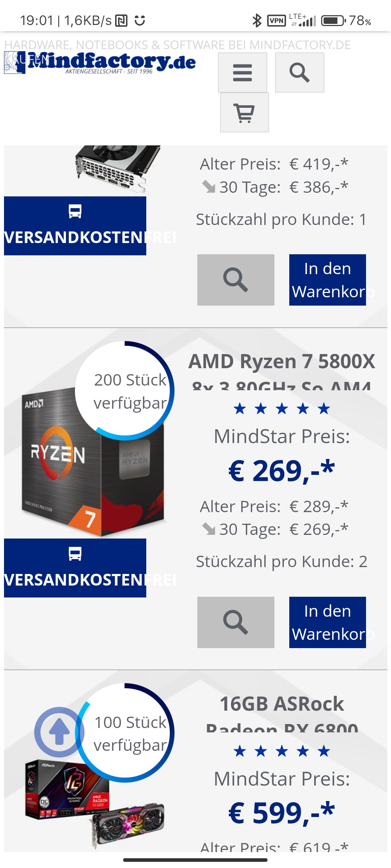
Task: Click the star rating for Ryzen 7 5800X
Action: 282,409
